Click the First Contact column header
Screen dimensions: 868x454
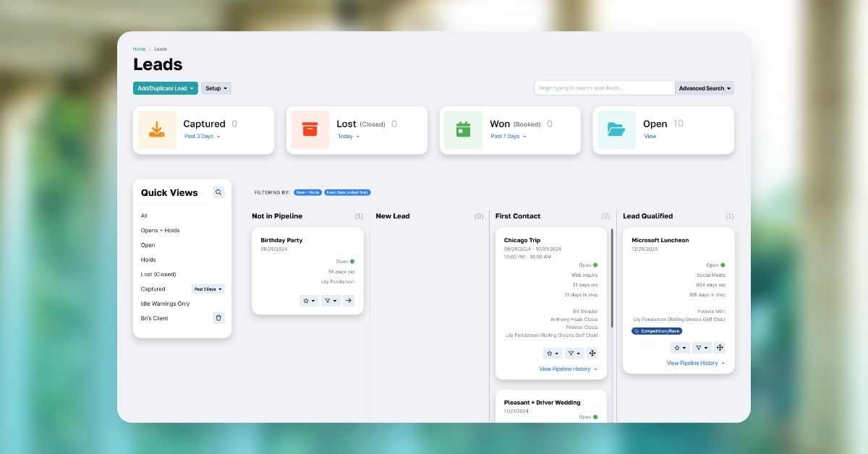point(518,216)
